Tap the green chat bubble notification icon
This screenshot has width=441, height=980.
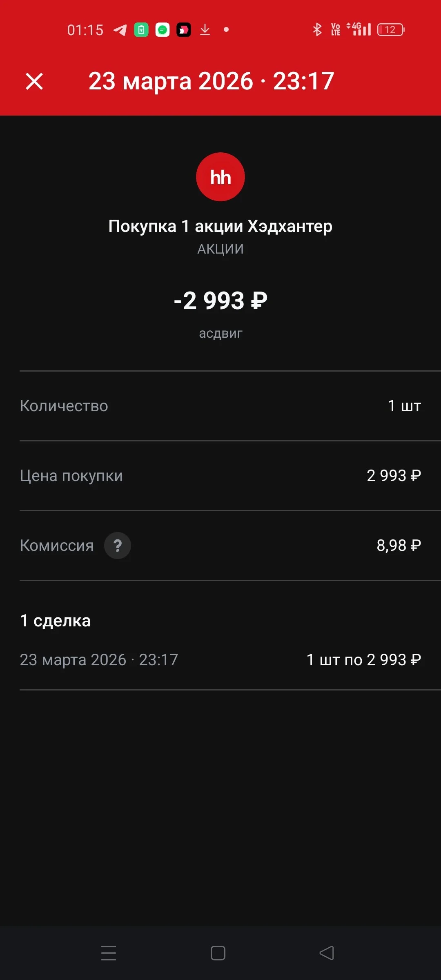[163, 30]
